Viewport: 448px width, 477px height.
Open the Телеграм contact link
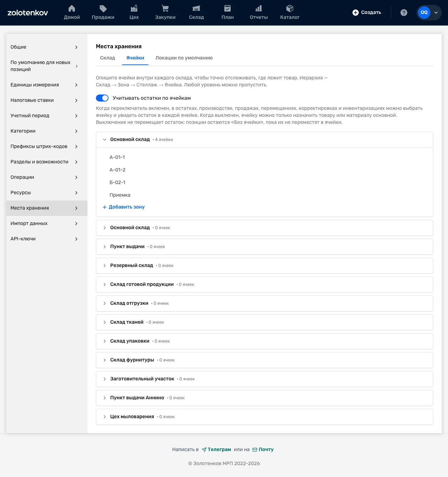tap(216, 450)
